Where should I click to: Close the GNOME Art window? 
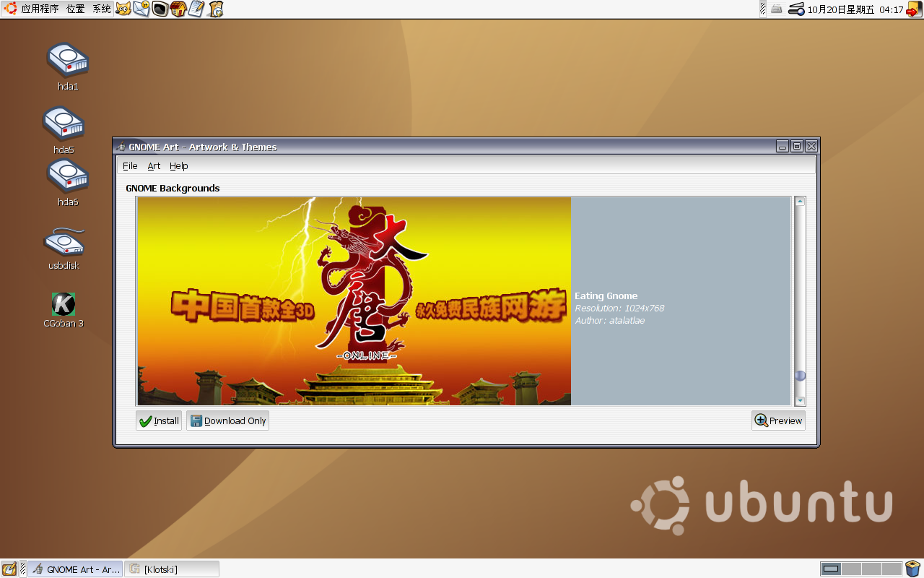(811, 146)
